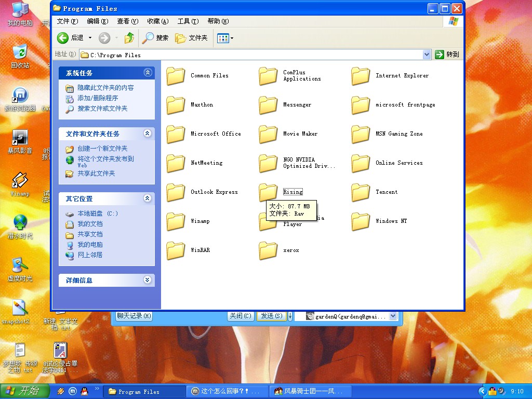Select the Tencent folder icon

[361, 192]
